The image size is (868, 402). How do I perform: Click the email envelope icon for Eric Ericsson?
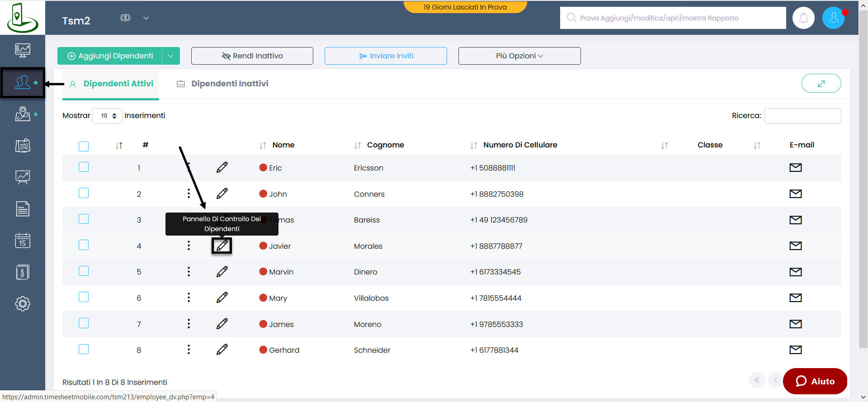click(795, 168)
